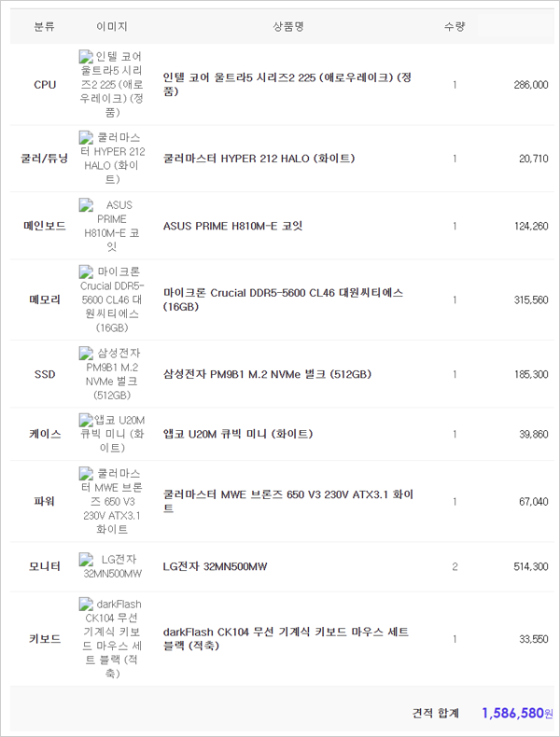Click the Samsung PM9B1 SSD product image
This screenshot has width=560, height=737.
click(112, 374)
